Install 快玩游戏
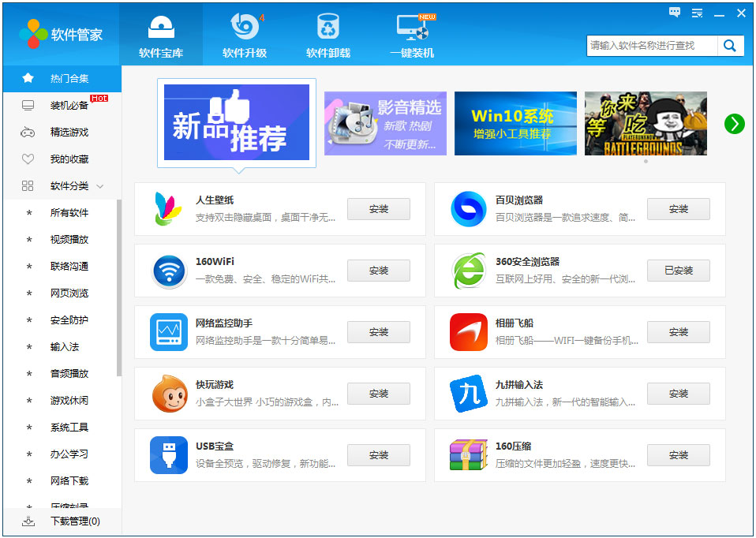This screenshot has width=756, height=538. (x=379, y=394)
